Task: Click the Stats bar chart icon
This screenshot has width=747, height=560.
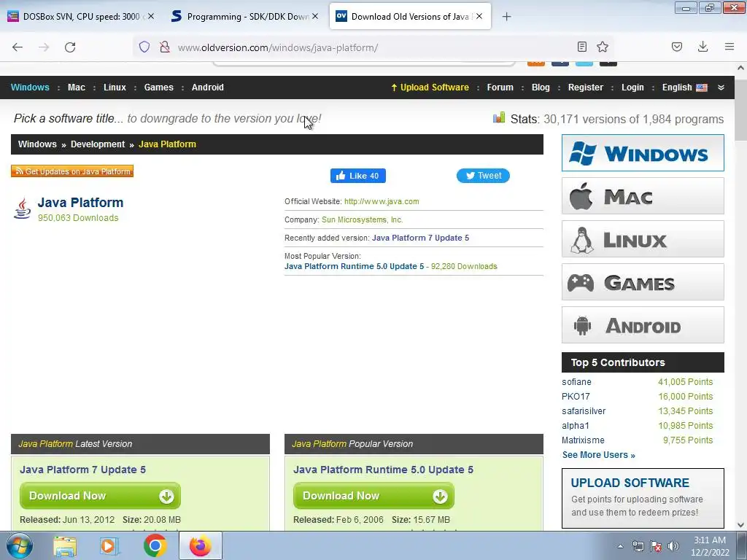Action: coord(499,117)
